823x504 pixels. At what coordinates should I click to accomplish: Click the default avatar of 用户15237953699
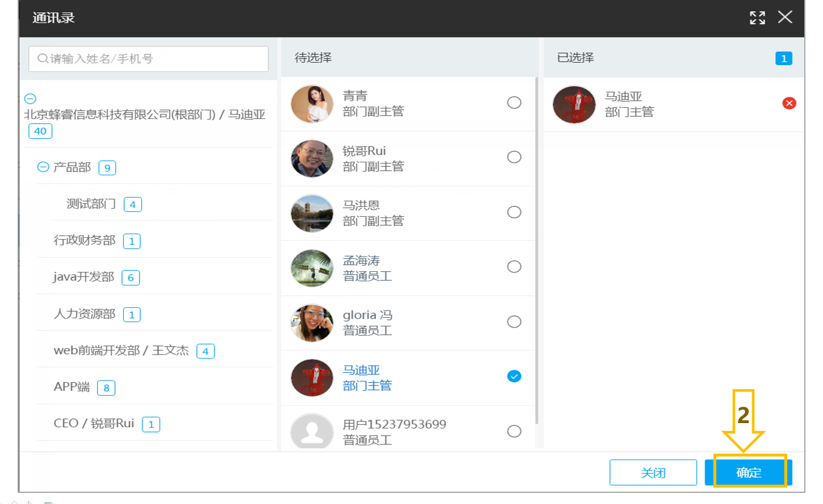(x=312, y=433)
